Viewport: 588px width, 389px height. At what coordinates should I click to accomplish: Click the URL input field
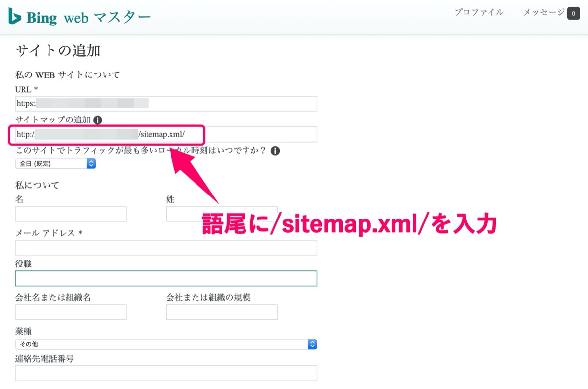tap(166, 103)
